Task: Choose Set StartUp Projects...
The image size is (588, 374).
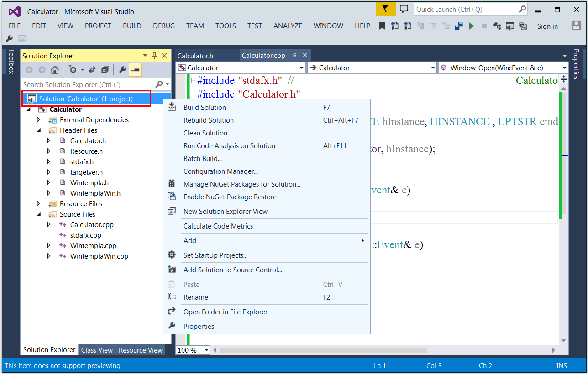Action: point(266,255)
